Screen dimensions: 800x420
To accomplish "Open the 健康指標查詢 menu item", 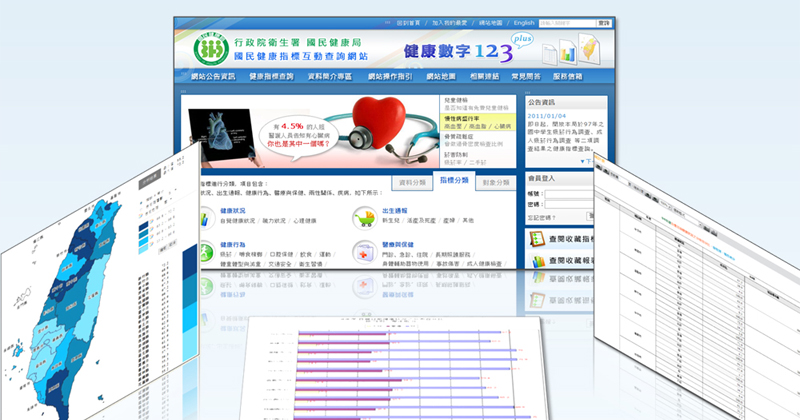I will [x=271, y=77].
